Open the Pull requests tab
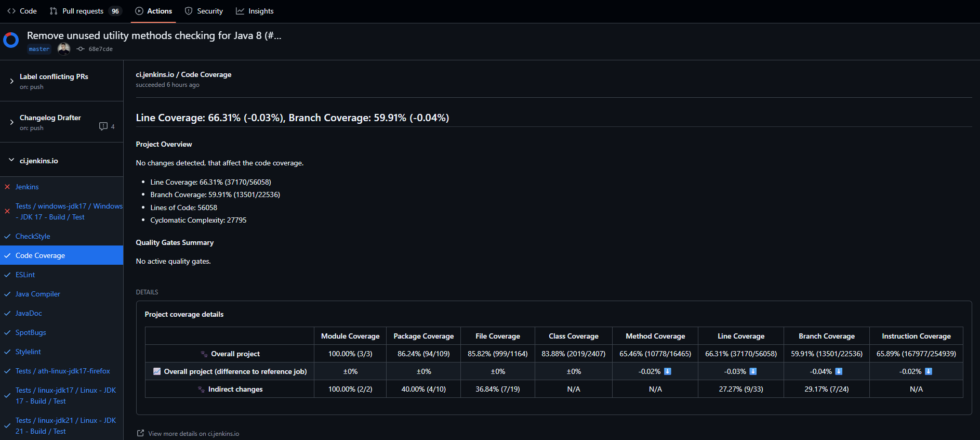The image size is (980, 440). click(x=85, y=11)
